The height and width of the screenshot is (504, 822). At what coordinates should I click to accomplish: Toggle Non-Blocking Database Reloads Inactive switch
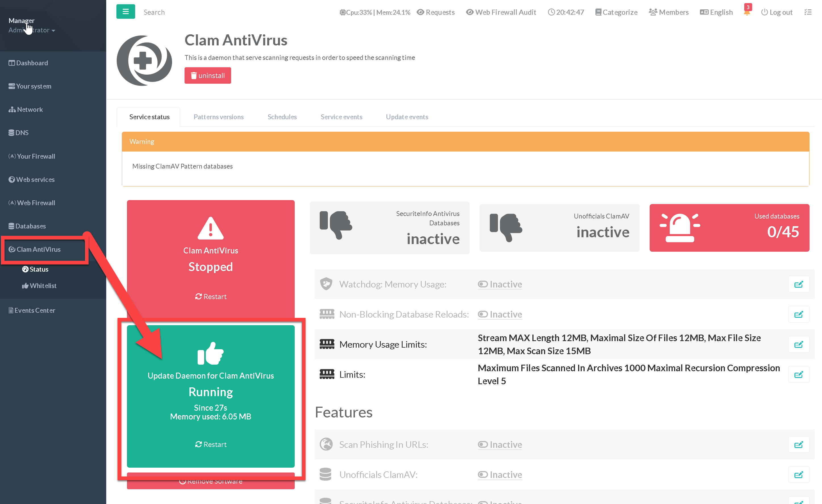499,314
